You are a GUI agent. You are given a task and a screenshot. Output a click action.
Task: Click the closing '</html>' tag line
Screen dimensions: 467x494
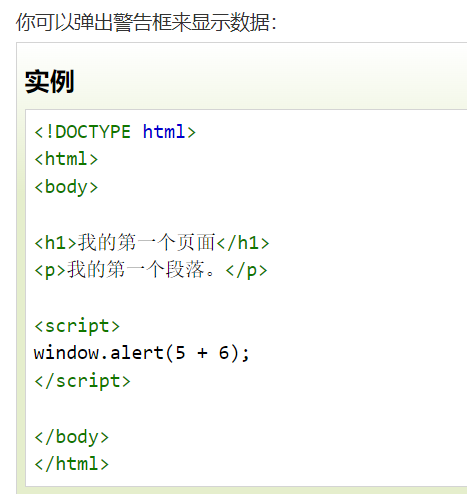coord(72,464)
